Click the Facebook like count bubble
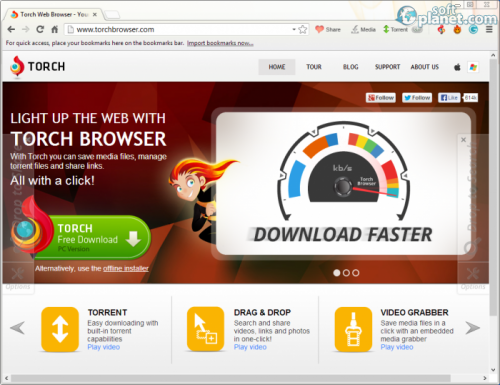The width and height of the screenshot is (500, 385). pyautogui.click(x=471, y=98)
